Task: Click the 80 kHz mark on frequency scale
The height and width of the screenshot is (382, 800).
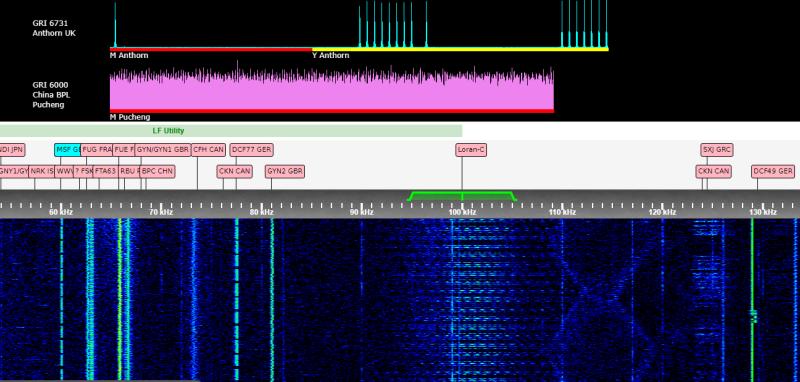Action: [x=261, y=212]
